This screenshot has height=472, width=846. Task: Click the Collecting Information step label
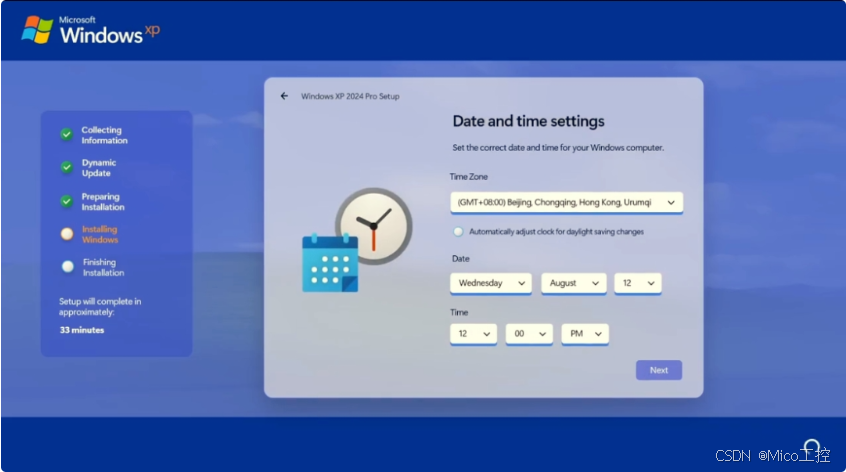point(105,135)
